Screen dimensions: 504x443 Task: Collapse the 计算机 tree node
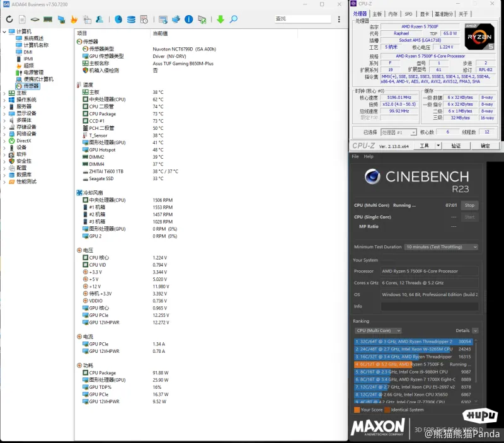coord(4,32)
